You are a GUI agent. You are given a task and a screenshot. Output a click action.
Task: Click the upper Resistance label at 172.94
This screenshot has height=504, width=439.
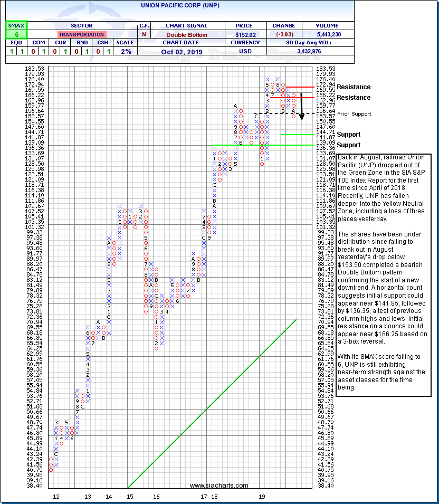coord(354,87)
